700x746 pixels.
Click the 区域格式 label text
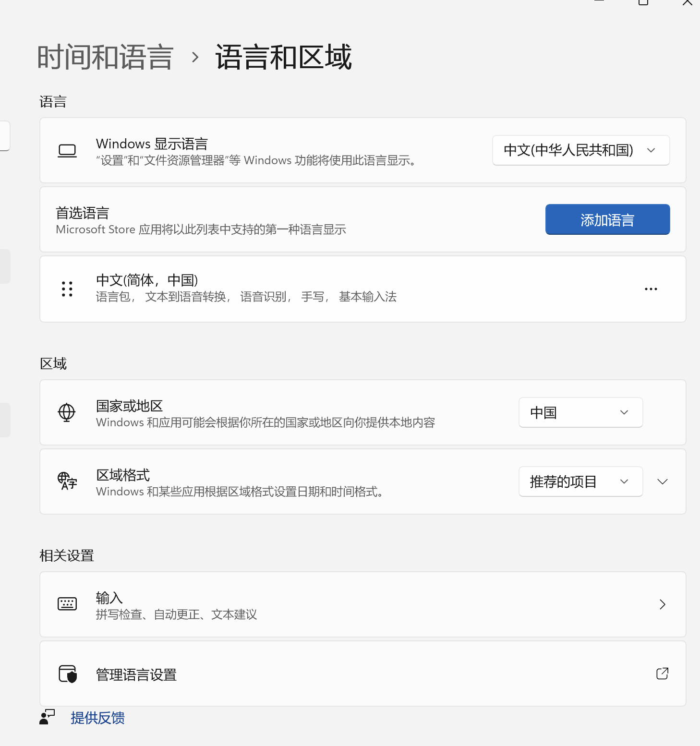[123, 475]
